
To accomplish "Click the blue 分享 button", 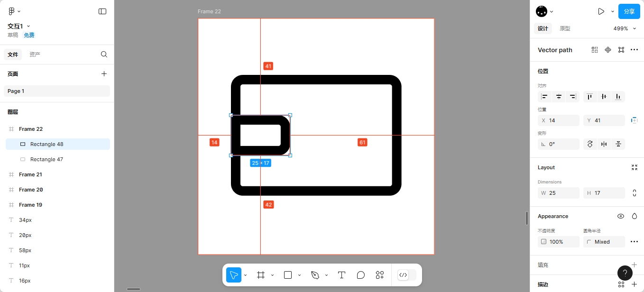I will point(629,11).
